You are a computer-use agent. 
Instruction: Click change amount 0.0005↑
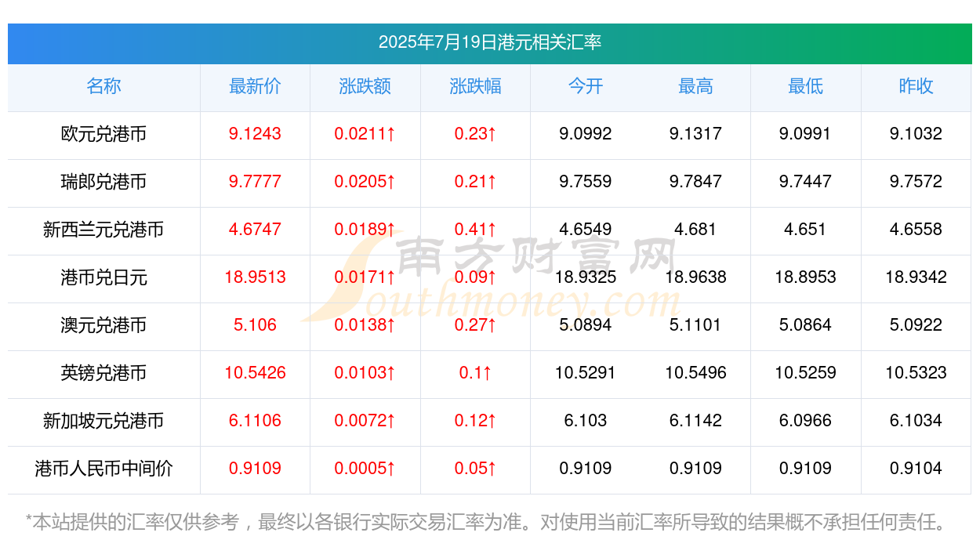click(365, 469)
